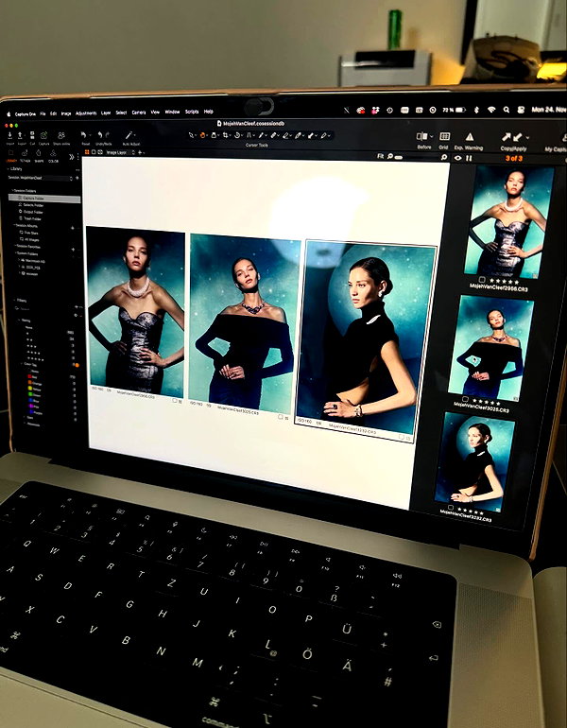Click the Redo arrow icon

pos(108,135)
